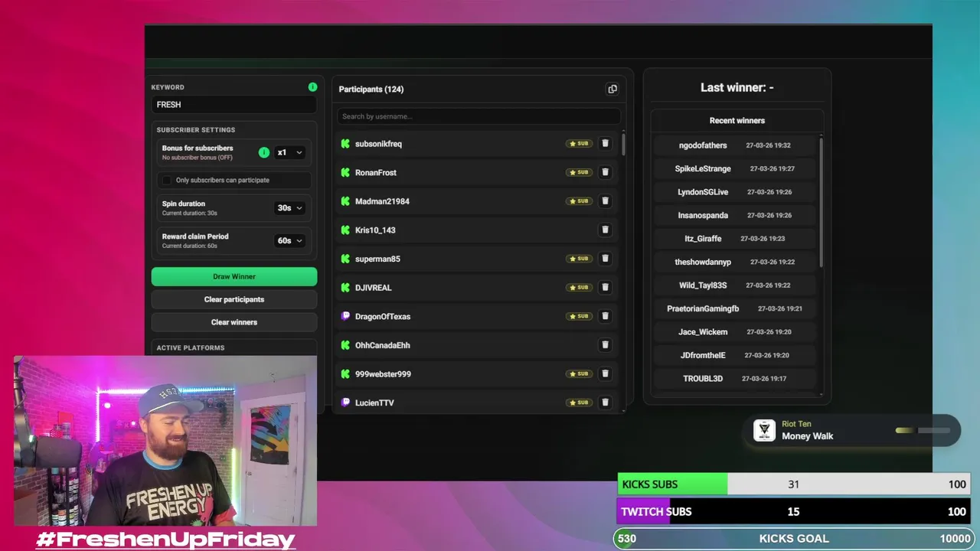This screenshot has width=980, height=551.
Task: Click Kicks Subs progress bar
Action: click(x=793, y=484)
